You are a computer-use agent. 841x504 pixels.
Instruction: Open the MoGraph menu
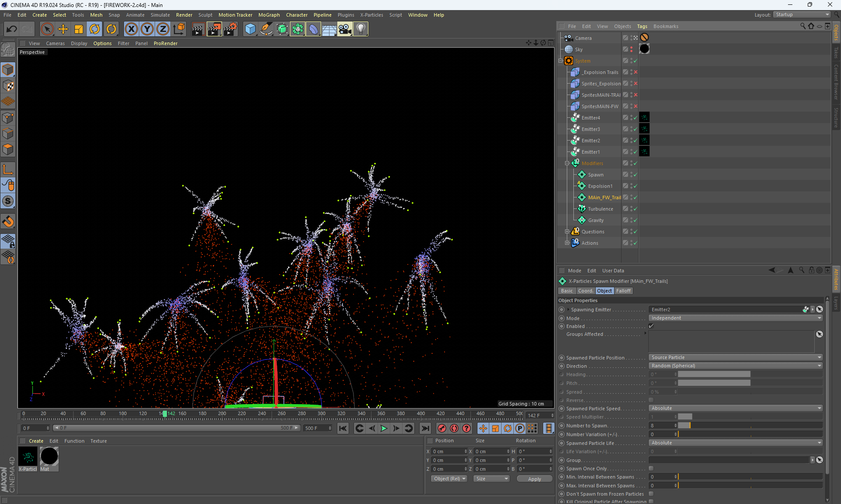pyautogui.click(x=269, y=15)
